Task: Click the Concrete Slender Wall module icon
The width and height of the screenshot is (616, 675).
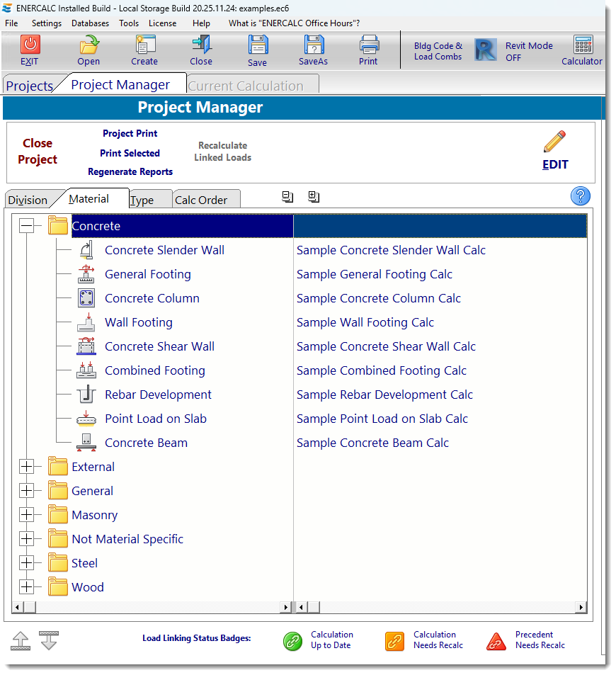Action: click(86, 250)
